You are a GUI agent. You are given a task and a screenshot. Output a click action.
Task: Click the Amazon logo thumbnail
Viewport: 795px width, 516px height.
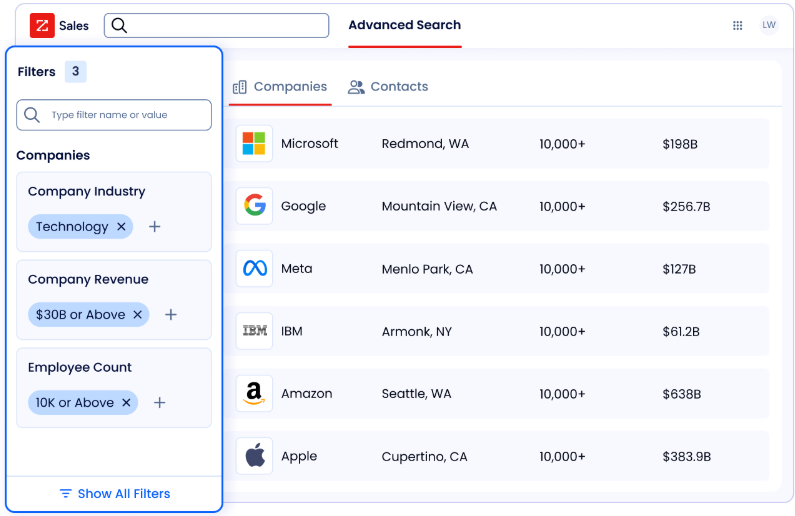pos(254,393)
